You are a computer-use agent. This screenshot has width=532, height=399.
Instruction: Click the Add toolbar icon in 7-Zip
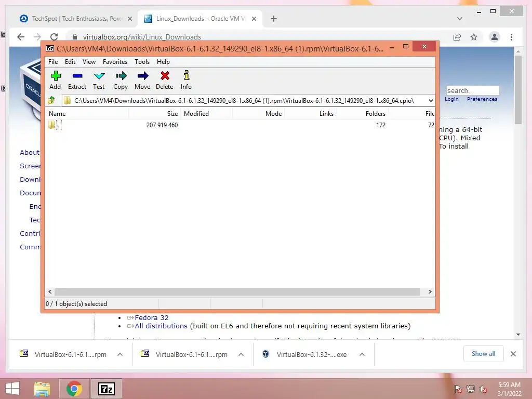click(55, 80)
